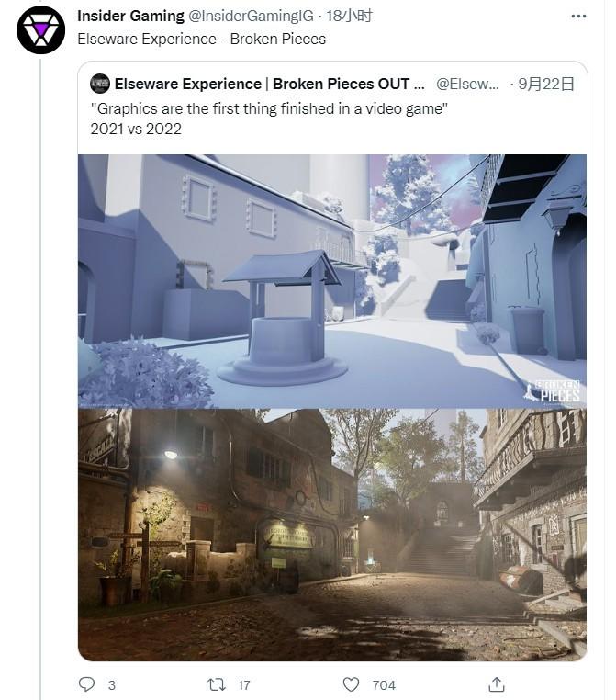Click the Elseware Experience small avatar

click(x=100, y=84)
